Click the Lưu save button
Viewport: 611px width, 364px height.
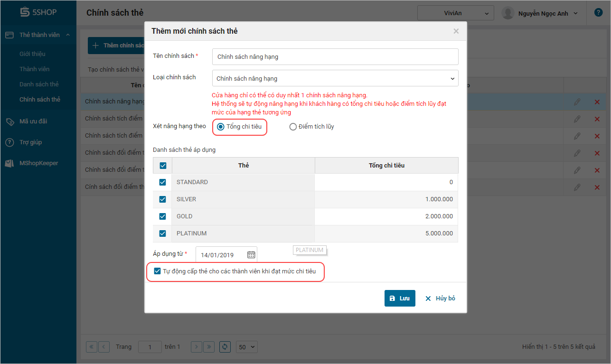400,299
